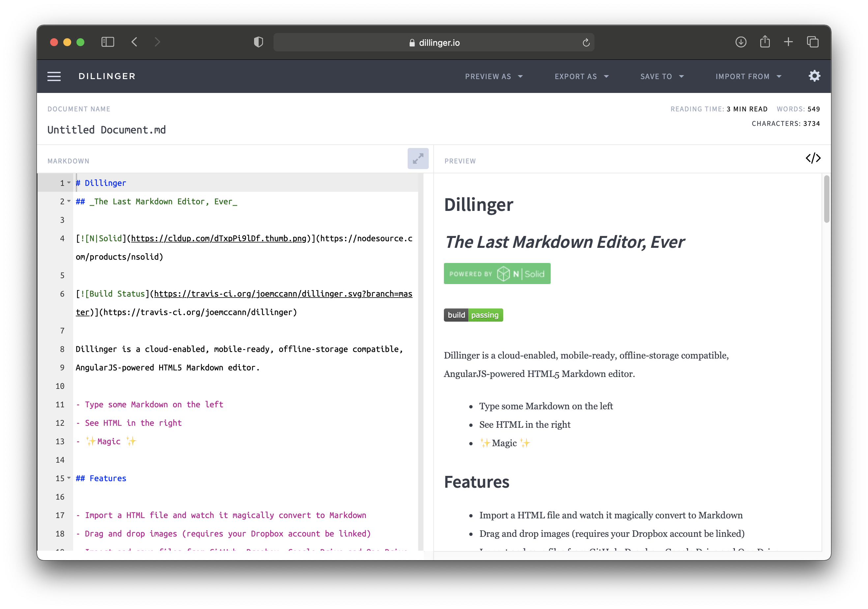Image resolution: width=868 pixels, height=609 pixels.
Task: Click the 'DOCUMENT NAME' label
Action: tap(79, 109)
